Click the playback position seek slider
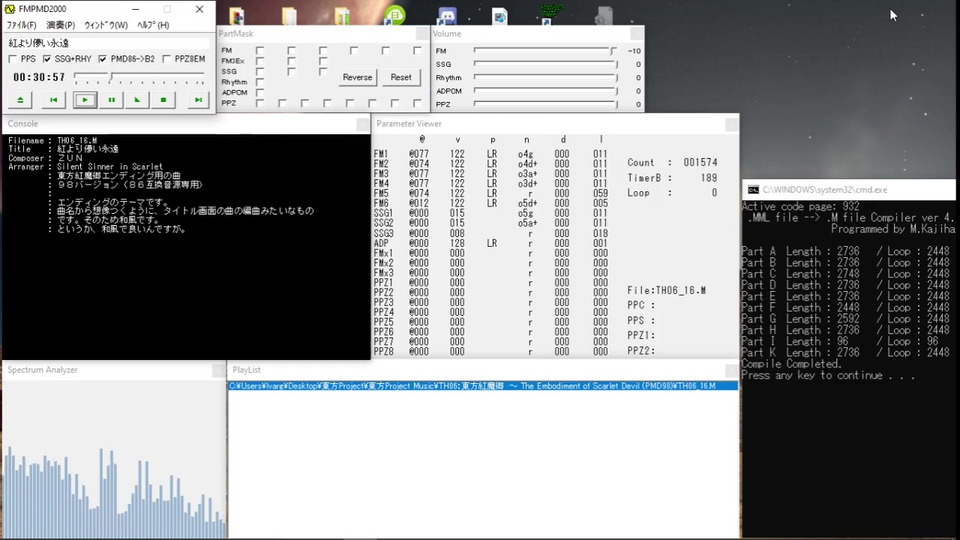This screenshot has height=540, width=960. (139, 77)
